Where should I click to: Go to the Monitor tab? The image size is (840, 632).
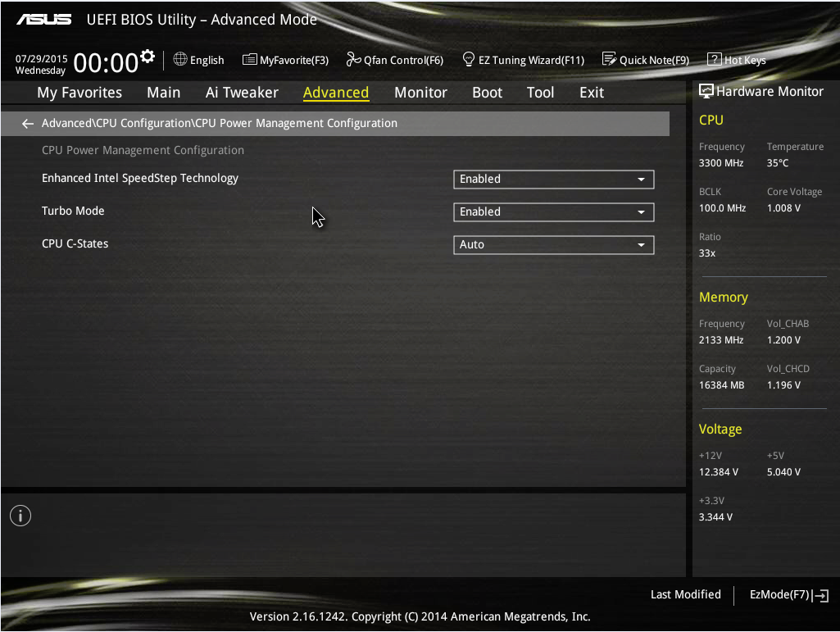[x=420, y=93]
